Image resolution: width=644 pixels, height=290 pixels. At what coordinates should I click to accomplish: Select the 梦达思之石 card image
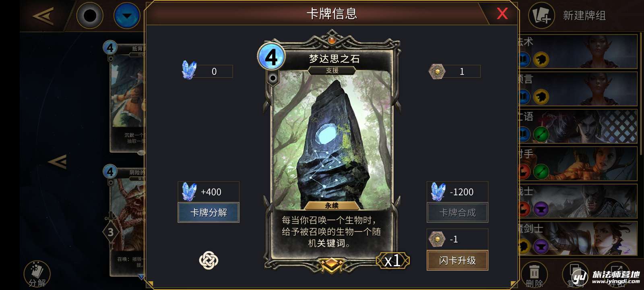332,139
